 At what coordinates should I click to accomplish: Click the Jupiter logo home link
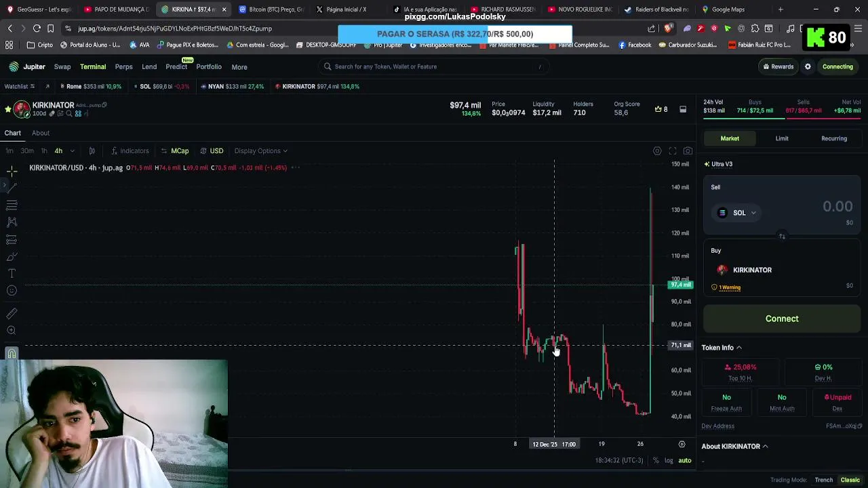click(27, 66)
